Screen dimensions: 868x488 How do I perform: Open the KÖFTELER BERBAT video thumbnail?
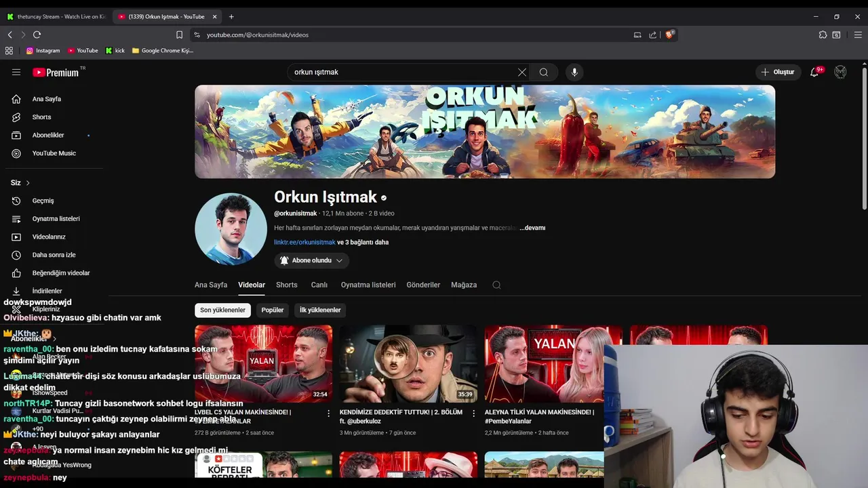pyautogui.click(x=263, y=465)
